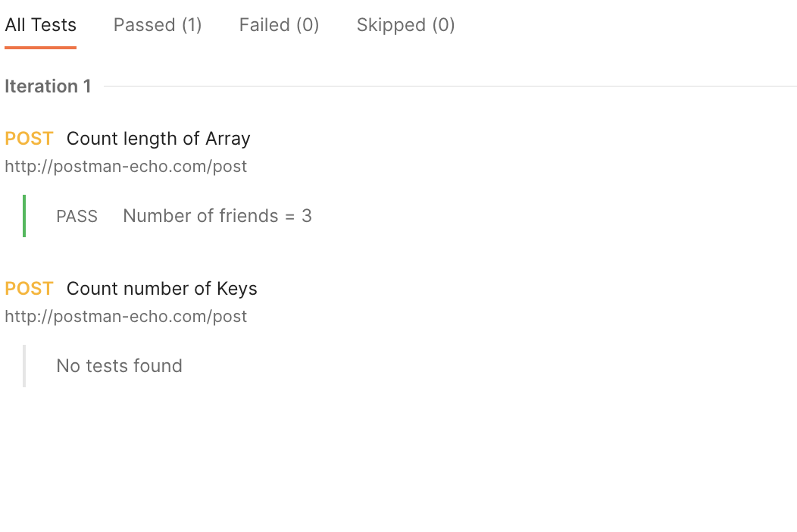Select the PASS status label
The width and height of the screenshot is (797, 532).
[x=77, y=215]
